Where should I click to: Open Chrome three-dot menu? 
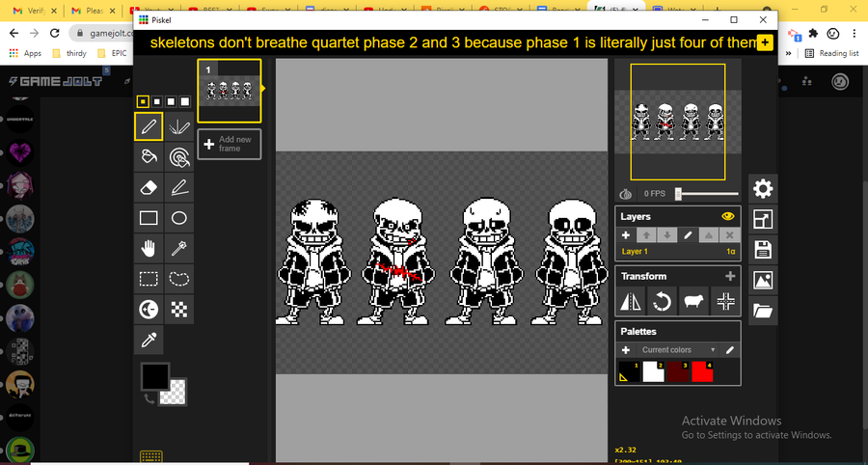click(855, 33)
